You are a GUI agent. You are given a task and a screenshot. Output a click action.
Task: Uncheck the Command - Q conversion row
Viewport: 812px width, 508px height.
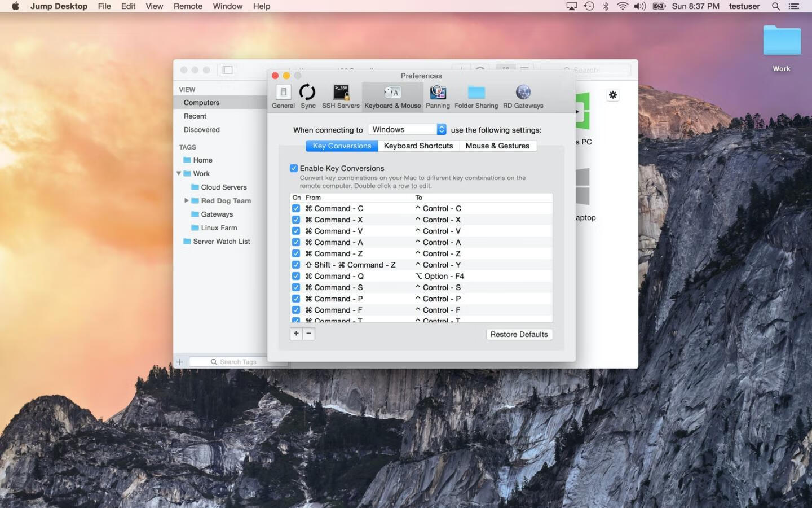[296, 276]
